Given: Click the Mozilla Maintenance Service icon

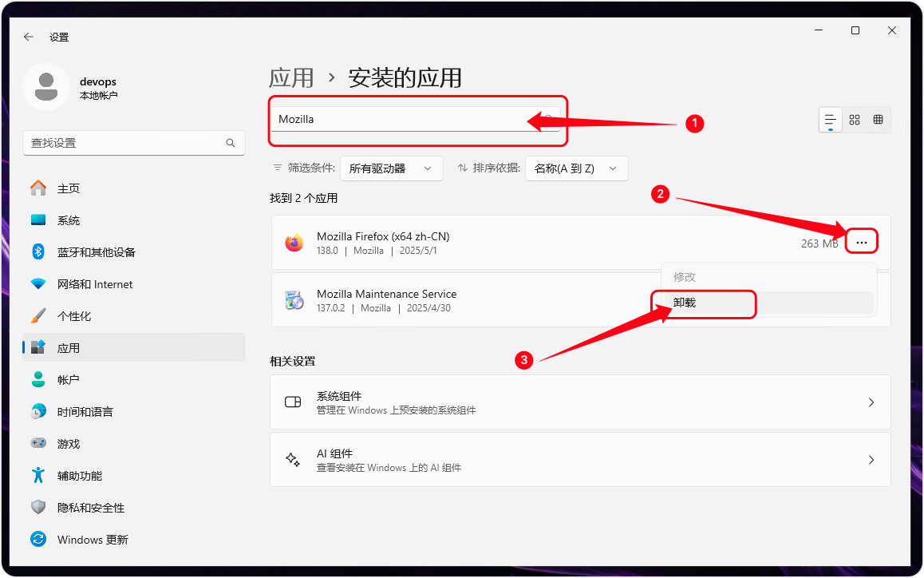Looking at the screenshot, I should click(294, 300).
